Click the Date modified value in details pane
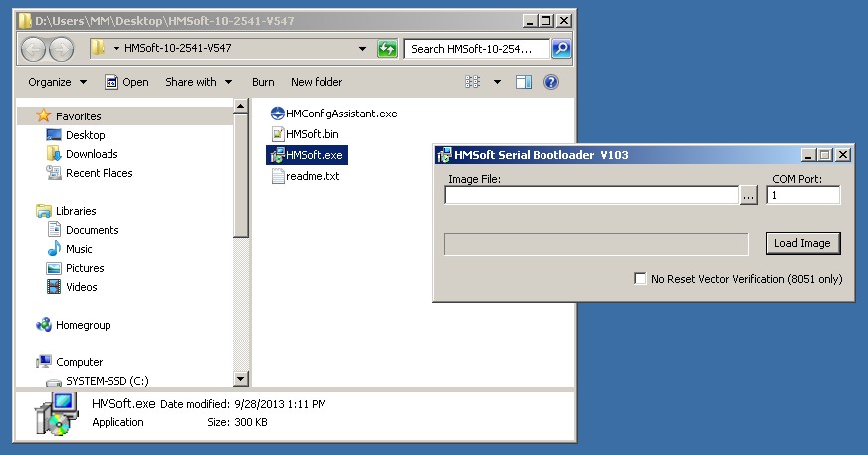 [x=280, y=404]
